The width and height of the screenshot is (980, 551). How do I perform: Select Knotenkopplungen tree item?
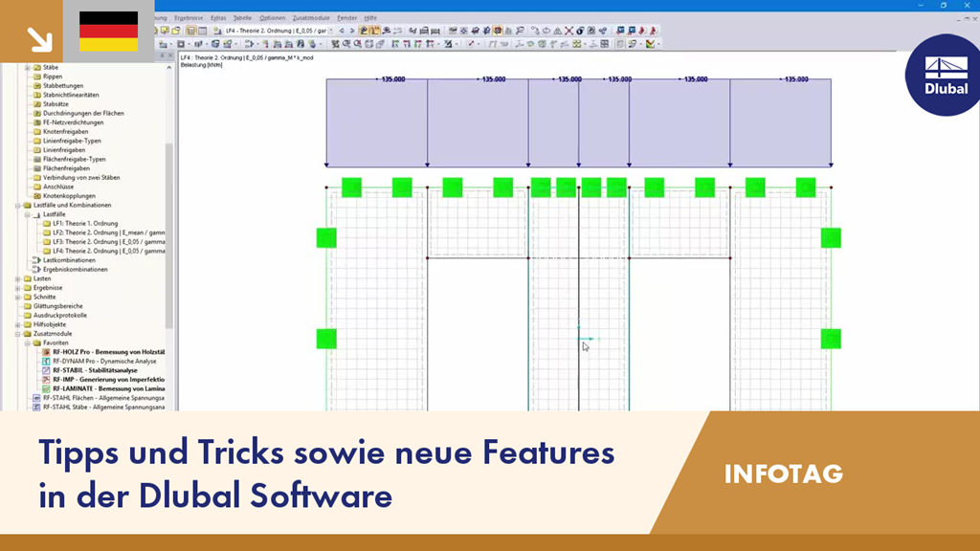pos(69,196)
